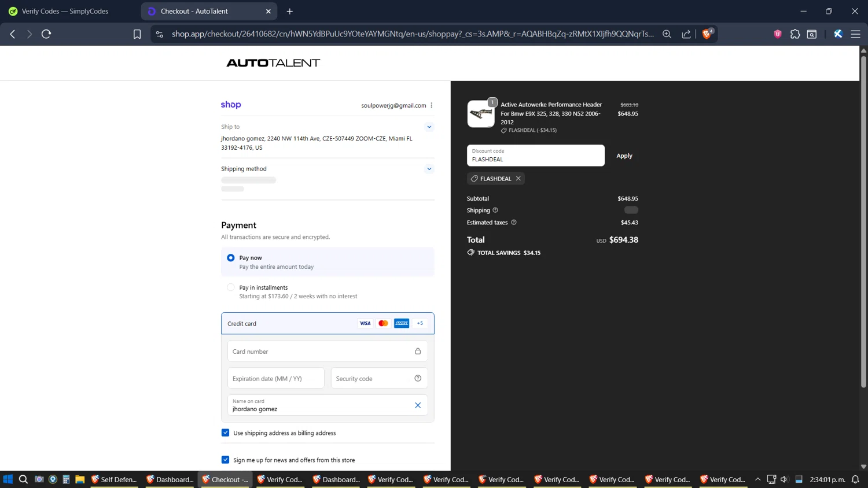This screenshot has width=868, height=488.
Task: Open browser hamburger menu
Action: (x=855, y=34)
